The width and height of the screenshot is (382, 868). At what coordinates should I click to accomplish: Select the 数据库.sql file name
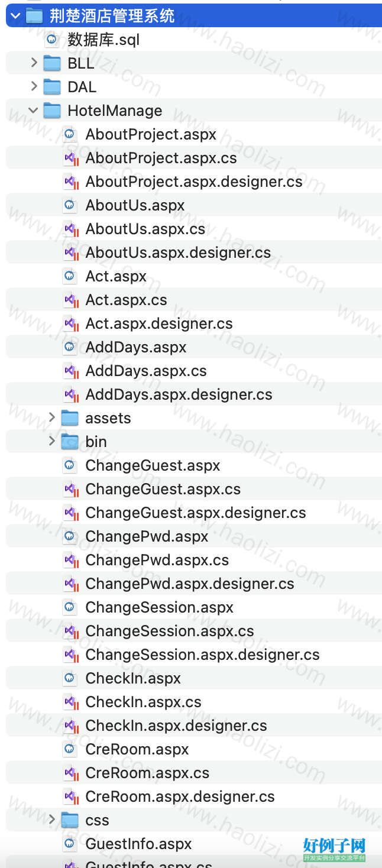103,40
